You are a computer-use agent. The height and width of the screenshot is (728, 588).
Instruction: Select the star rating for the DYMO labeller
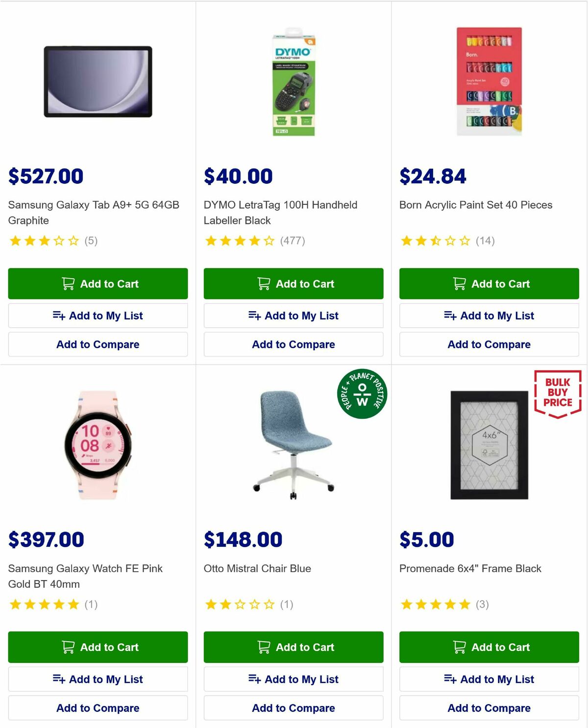240,241
